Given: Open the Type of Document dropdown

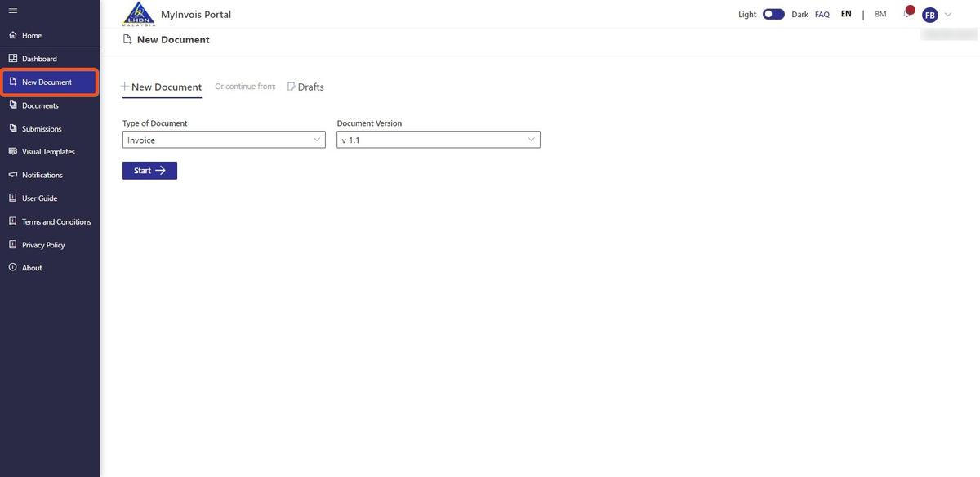Looking at the screenshot, I should [x=224, y=140].
